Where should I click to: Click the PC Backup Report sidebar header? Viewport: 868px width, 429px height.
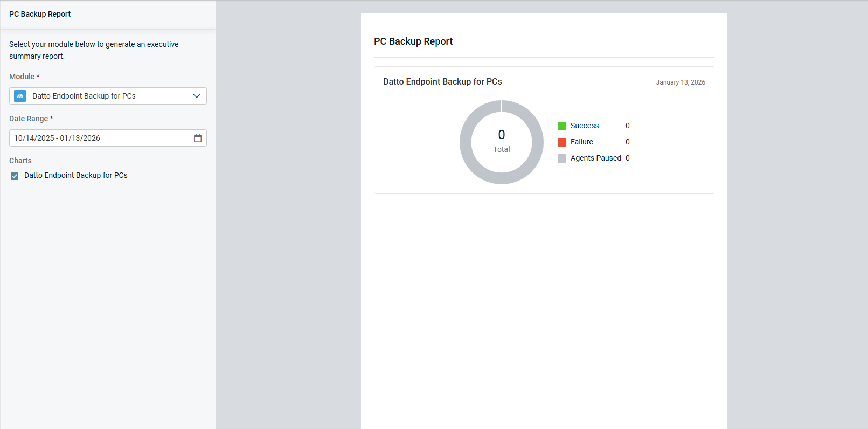pyautogui.click(x=40, y=14)
